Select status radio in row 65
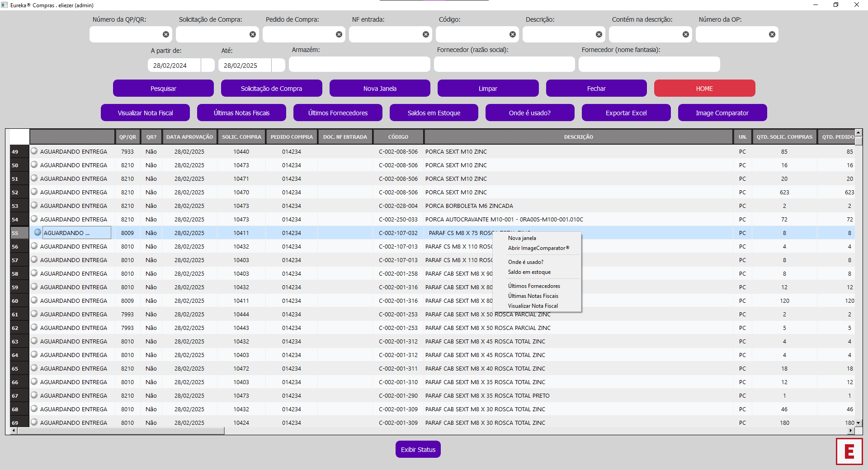The width and height of the screenshot is (868, 470). click(x=34, y=368)
